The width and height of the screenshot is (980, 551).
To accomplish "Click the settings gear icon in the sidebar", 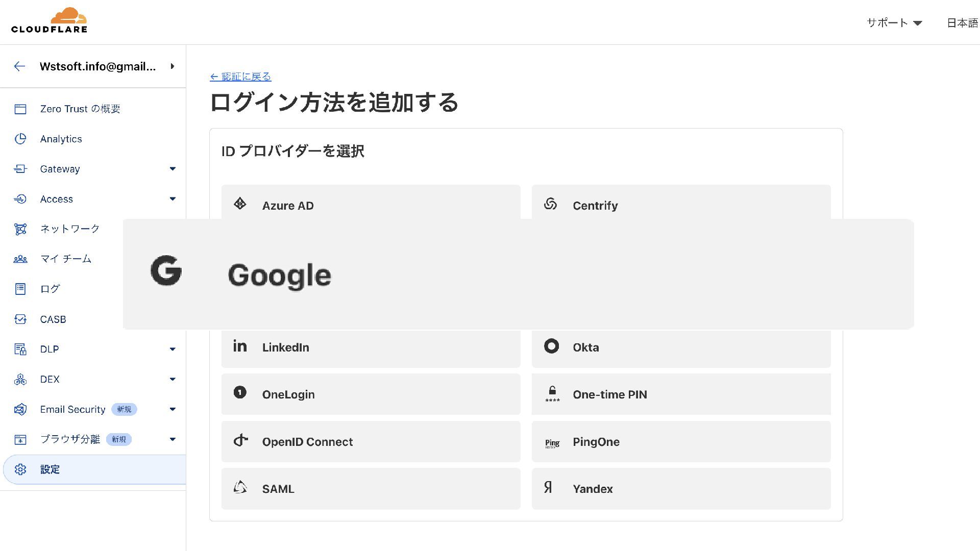I will [20, 469].
